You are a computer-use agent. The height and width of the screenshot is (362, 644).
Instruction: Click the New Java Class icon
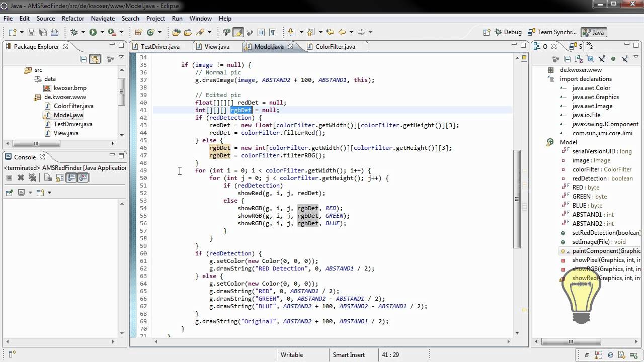click(x=150, y=32)
